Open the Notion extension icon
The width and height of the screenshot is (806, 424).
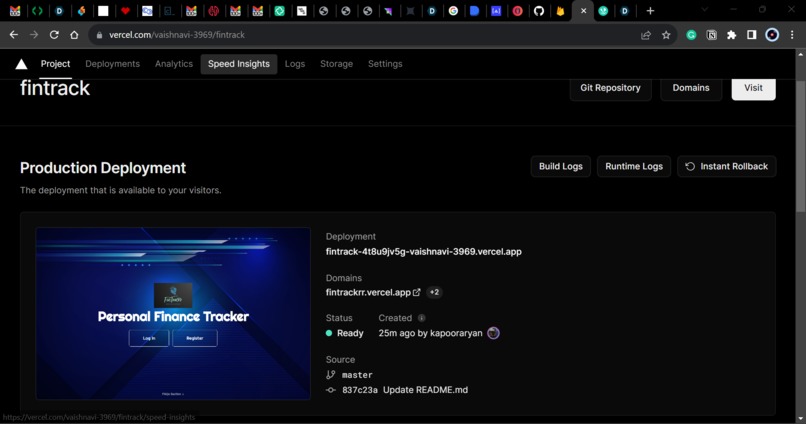[x=711, y=35]
